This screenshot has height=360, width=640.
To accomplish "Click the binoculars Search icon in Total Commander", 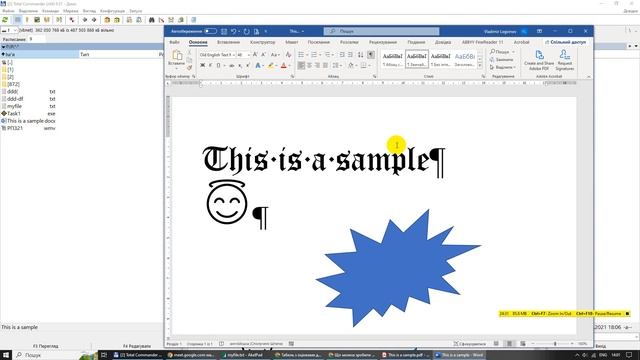I will [x=151, y=20].
